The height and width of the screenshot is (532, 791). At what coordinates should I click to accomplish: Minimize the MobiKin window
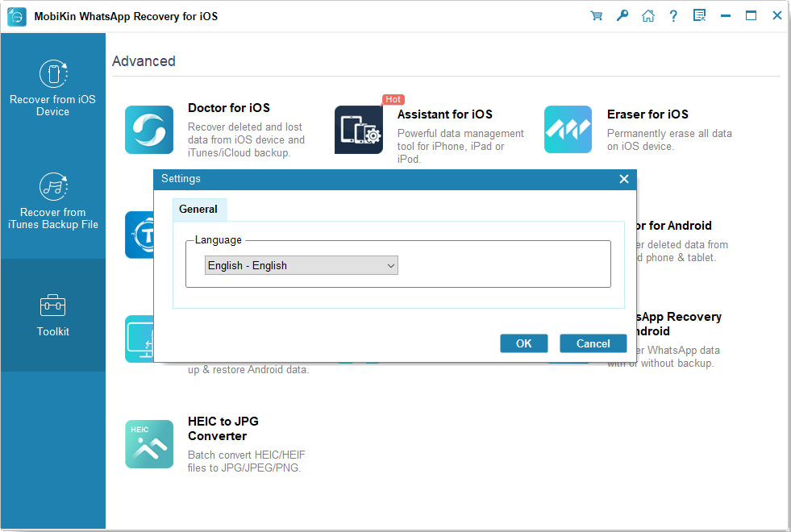726,15
